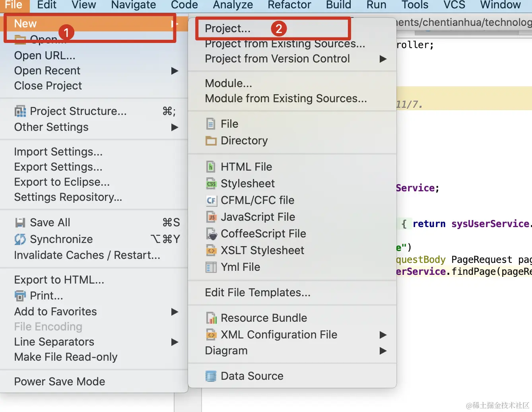This screenshot has height=412, width=532.
Task: Click the Print printer icon
Action: pyautogui.click(x=20, y=296)
